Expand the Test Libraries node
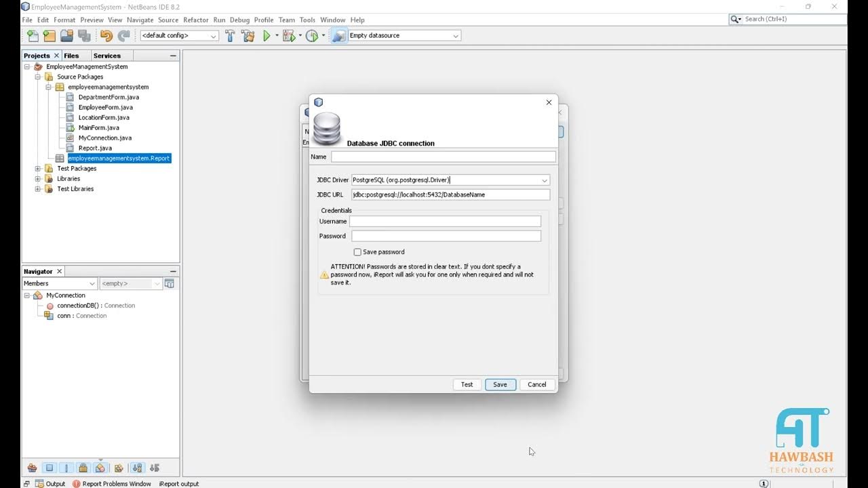 click(38, 188)
